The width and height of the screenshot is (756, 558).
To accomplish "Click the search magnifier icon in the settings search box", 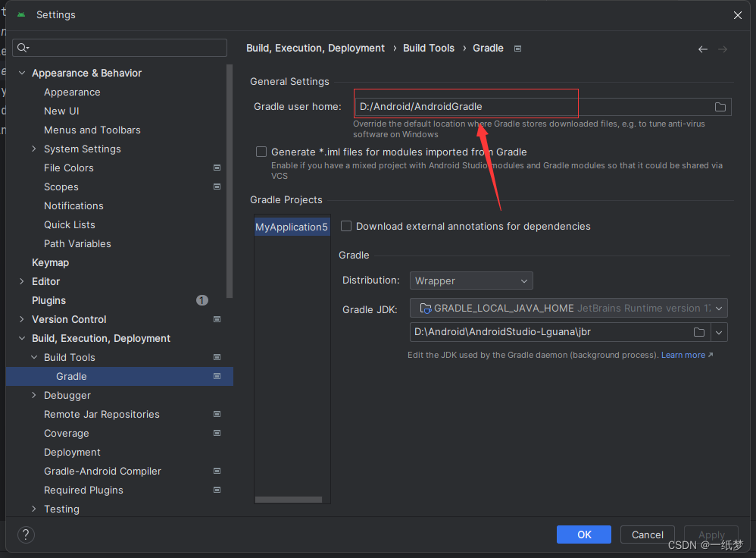I will click(23, 47).
